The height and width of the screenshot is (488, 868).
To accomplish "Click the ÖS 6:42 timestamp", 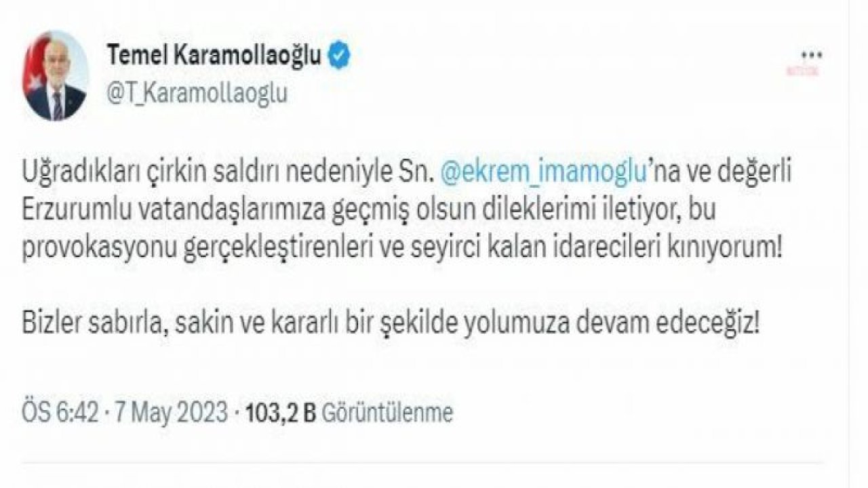I will [60, 412].
